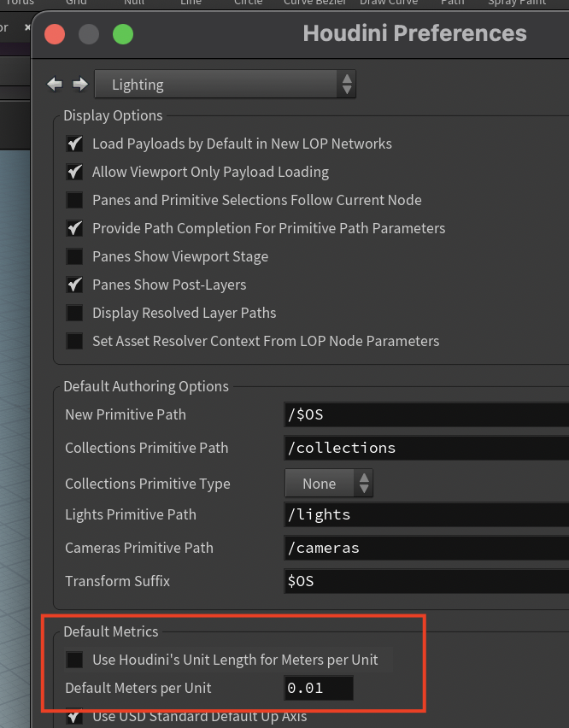Click the Collections Primitive Path field
Screen dimensions: 569x728
pos(426,448)
